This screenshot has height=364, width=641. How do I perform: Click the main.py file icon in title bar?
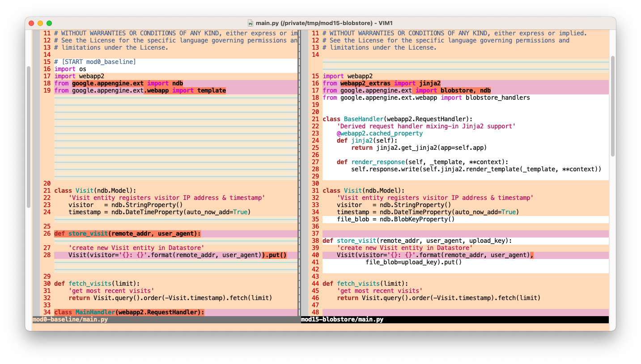(x=250, y=23)
